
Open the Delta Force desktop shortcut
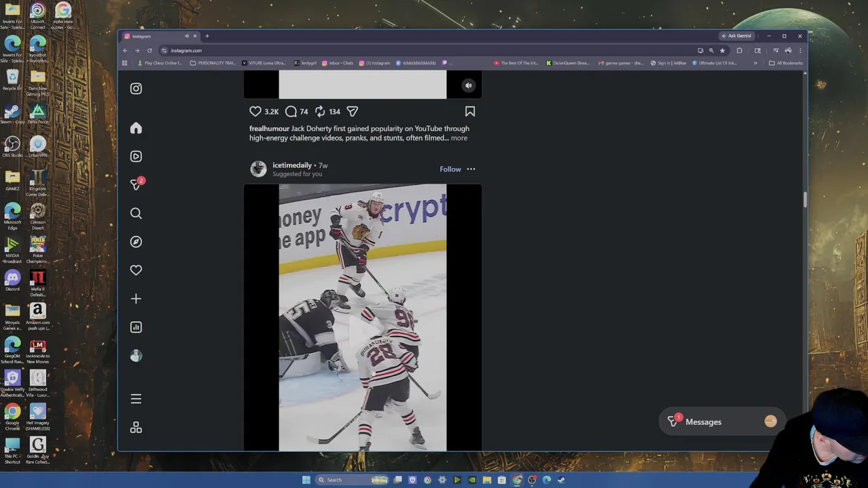point(37,114)
